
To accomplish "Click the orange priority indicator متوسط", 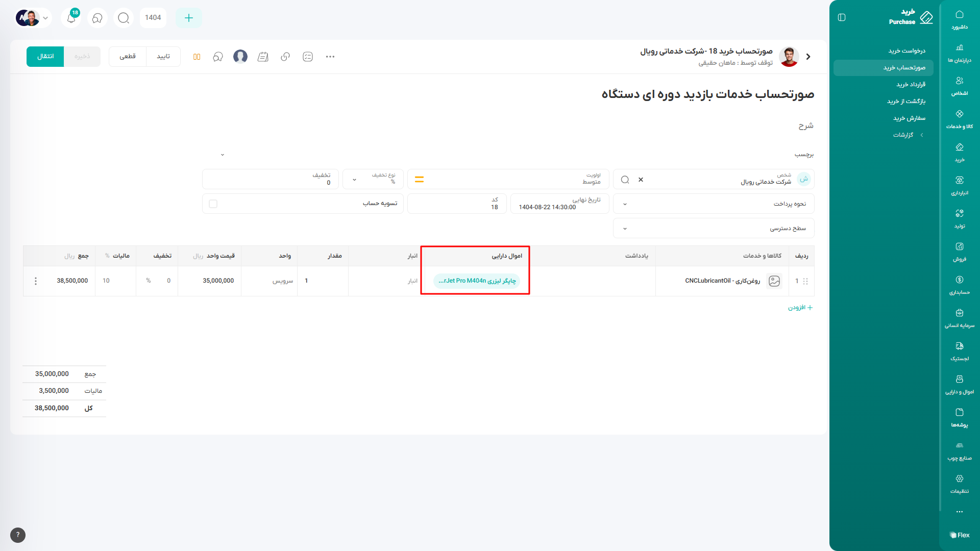I will click(x=419, y=179).
